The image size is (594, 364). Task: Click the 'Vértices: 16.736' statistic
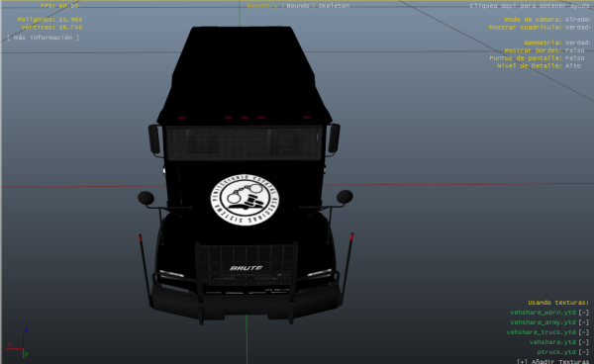pos(51,28)
